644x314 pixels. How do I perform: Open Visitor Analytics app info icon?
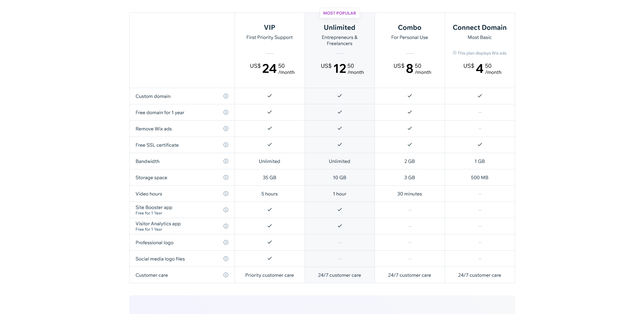click(x=226, y=226)
